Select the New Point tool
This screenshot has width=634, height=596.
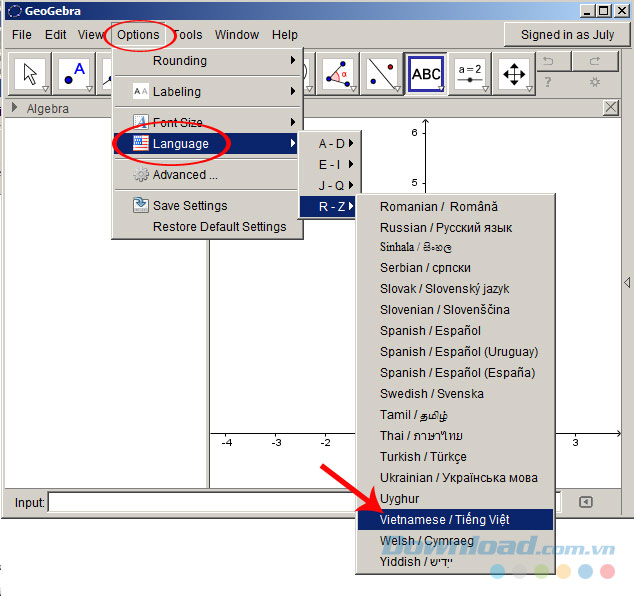(x=76, y=73)
